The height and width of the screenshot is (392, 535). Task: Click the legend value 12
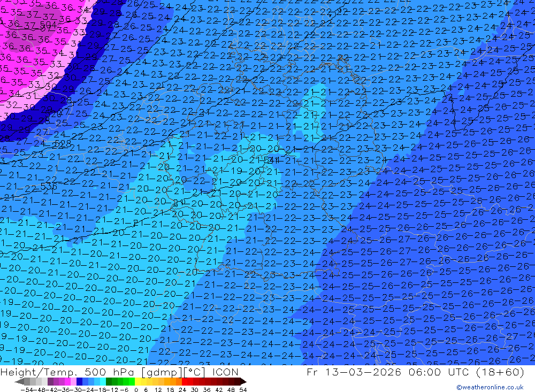tap(158, 390)
